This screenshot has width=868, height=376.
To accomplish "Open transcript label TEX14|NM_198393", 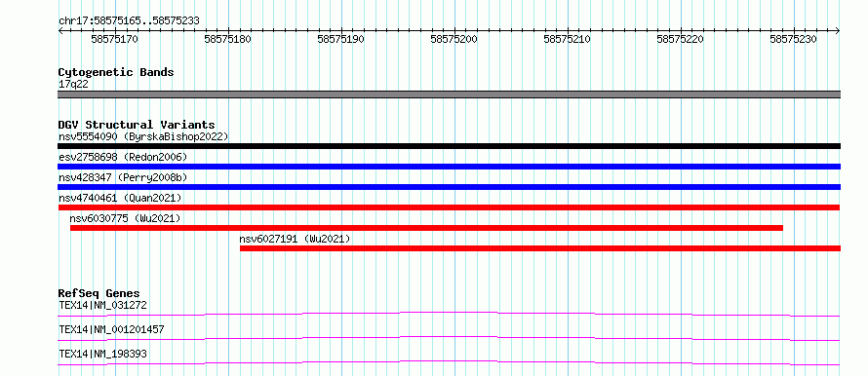I will (x=102, y=354).
